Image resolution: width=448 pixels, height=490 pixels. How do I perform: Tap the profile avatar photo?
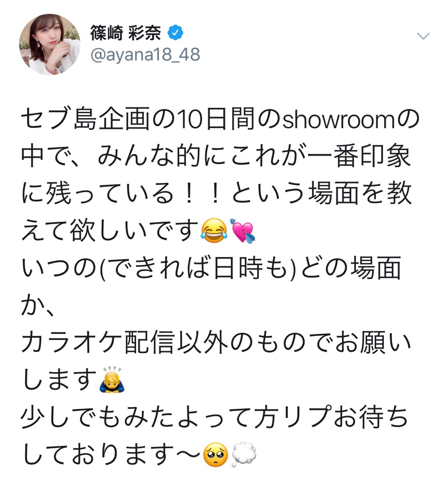pos(50,44)
